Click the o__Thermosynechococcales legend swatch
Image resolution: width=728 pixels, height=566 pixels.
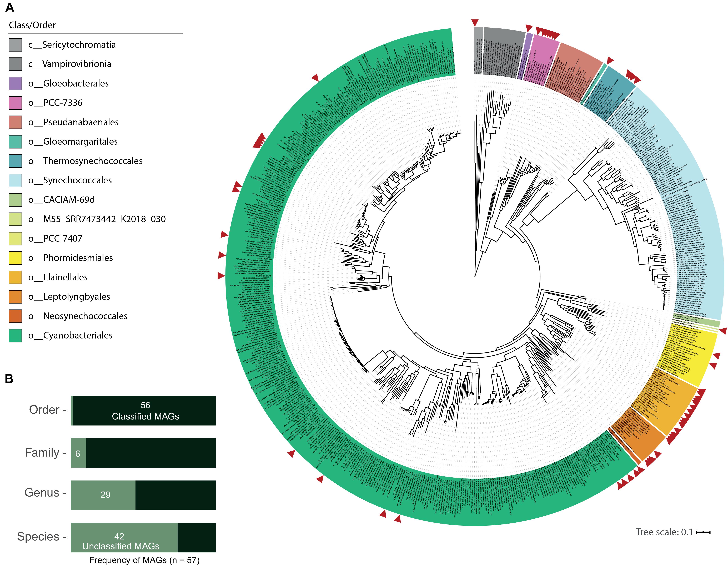(x=15, y=161)
